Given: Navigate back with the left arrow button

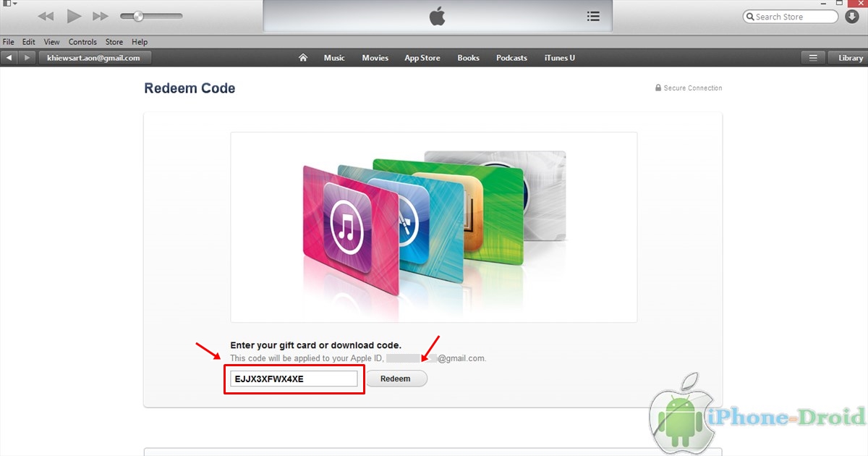Looking at the screenshot, I should (x=9, y=58).
